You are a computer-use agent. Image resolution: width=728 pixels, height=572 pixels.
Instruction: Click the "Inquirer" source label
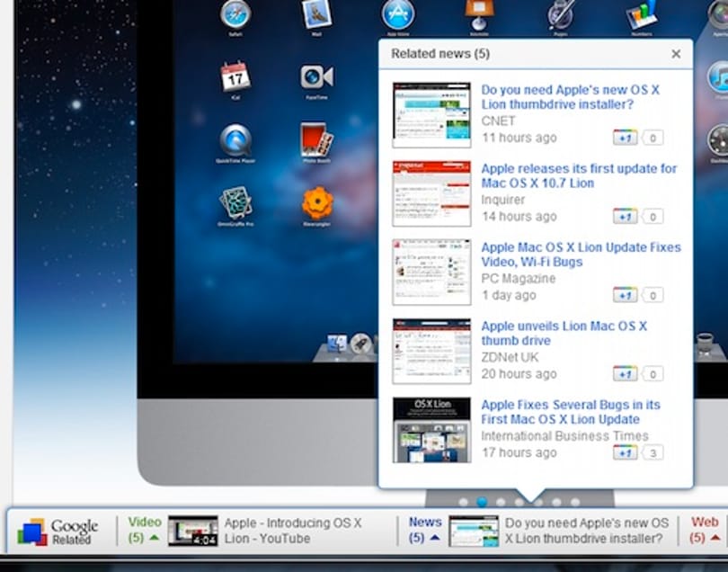(x=502, y=200)
